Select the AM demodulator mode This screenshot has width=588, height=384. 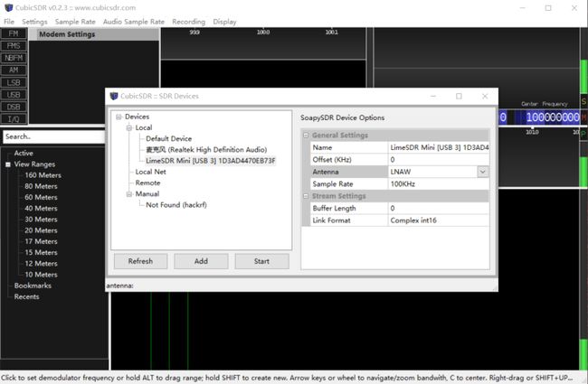14,70
